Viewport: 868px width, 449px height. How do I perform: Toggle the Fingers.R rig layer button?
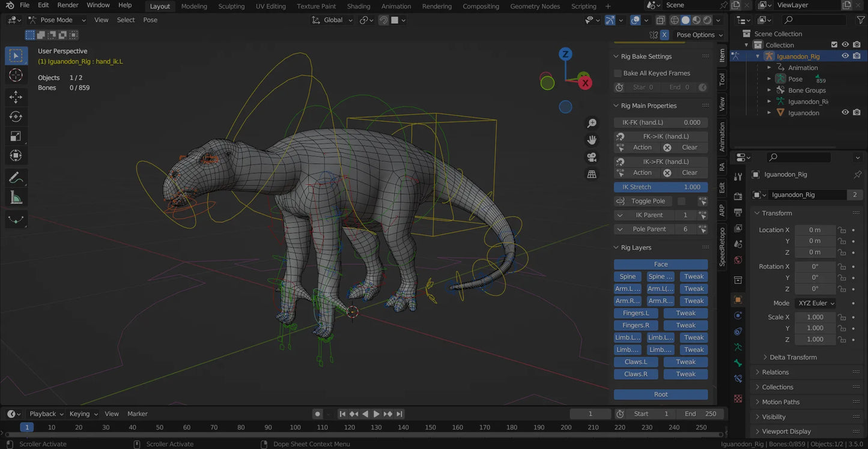coord(636,325)
